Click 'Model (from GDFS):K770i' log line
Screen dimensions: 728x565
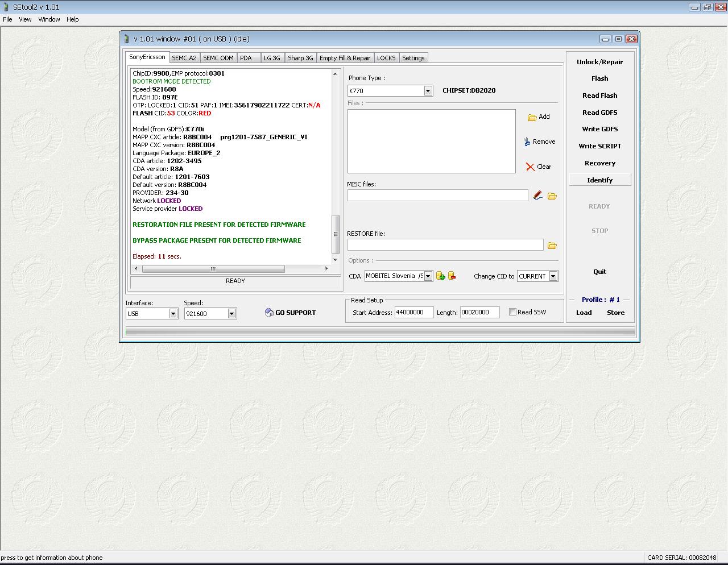168,129
